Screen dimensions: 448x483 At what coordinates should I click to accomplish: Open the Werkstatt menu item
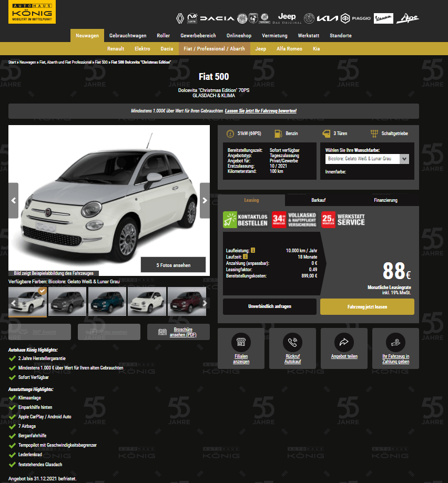(x=309, y=35)
